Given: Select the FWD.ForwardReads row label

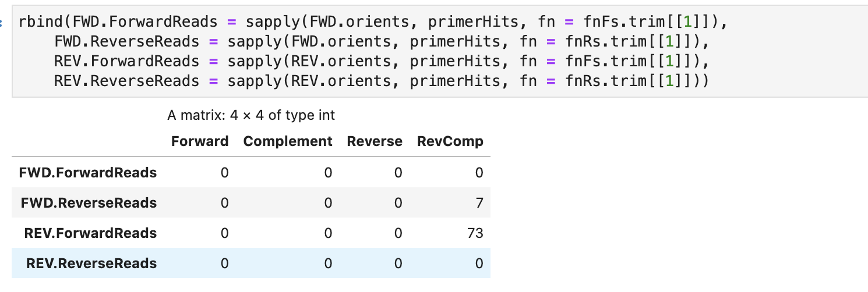Looking at the screenshot, I should point(88,173).
